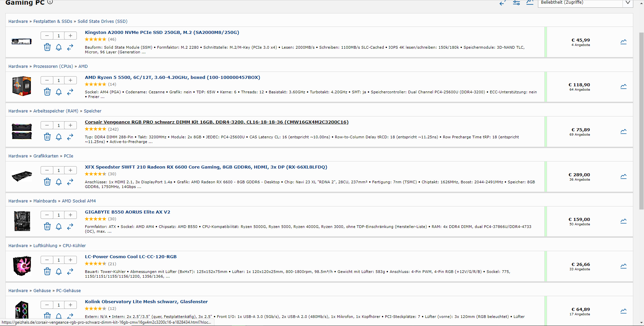This screenshot has width=644, height=326.
Task: Increase quantity of Corsair Vengeance RAM
Action: (x=70, y=125)
